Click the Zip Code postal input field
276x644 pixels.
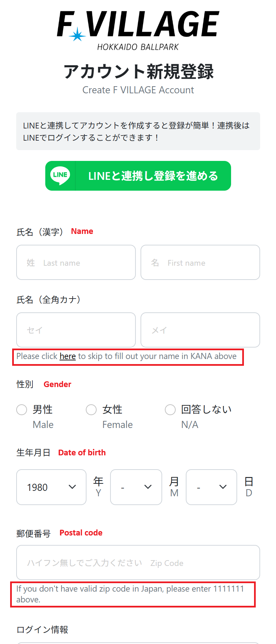click(x=138, y=563)
